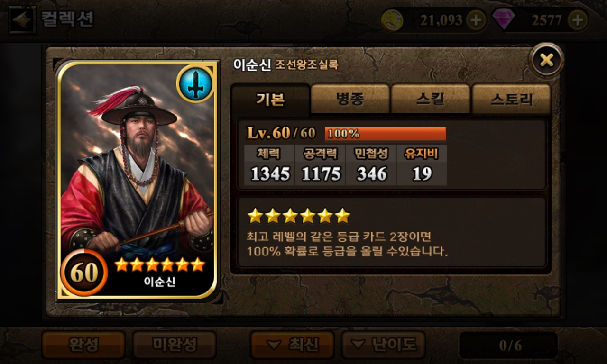Tap the gold coin currency icon

[x=392, y=20]
